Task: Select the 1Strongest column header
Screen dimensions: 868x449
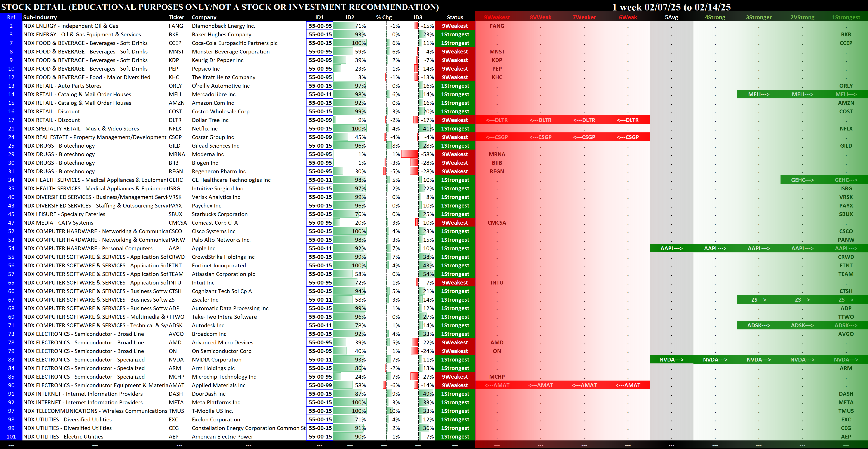Action: pos(846,17)
